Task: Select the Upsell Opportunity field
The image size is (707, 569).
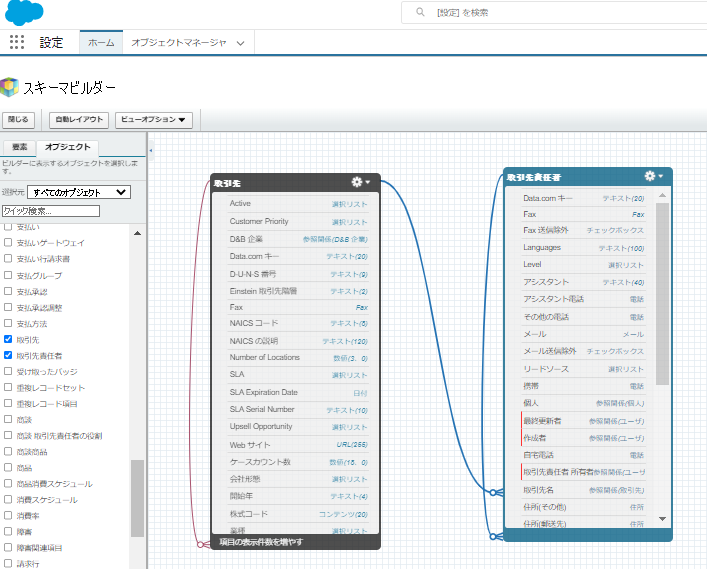Action: pyautogui.click(x=298, y=427)
